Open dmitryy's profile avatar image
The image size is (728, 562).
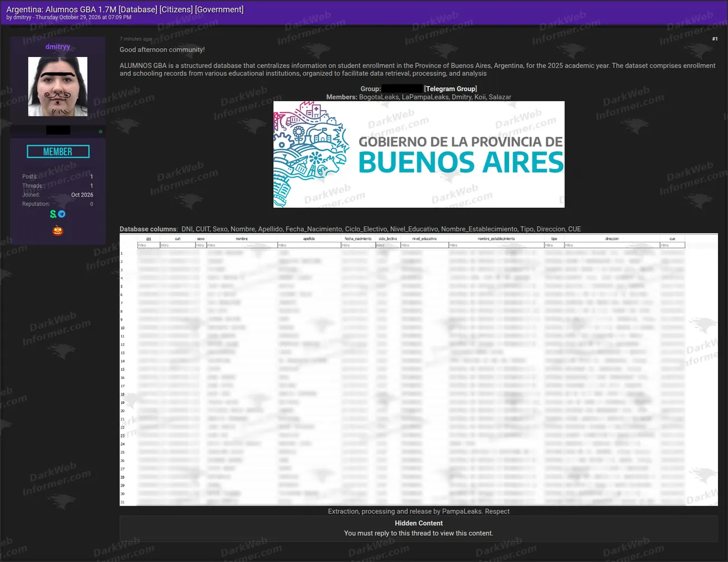(58, 87)
